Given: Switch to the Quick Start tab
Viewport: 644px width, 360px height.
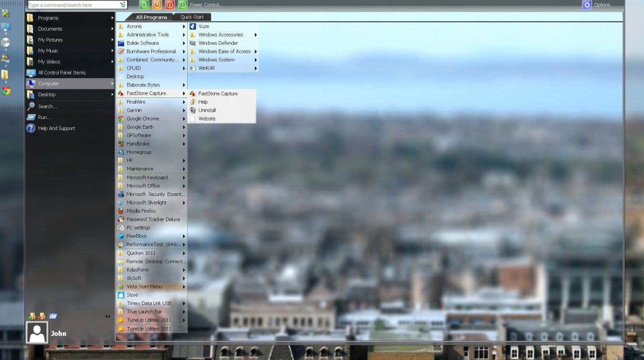Looking at the screenshot, I should click(x=192, y=17).
